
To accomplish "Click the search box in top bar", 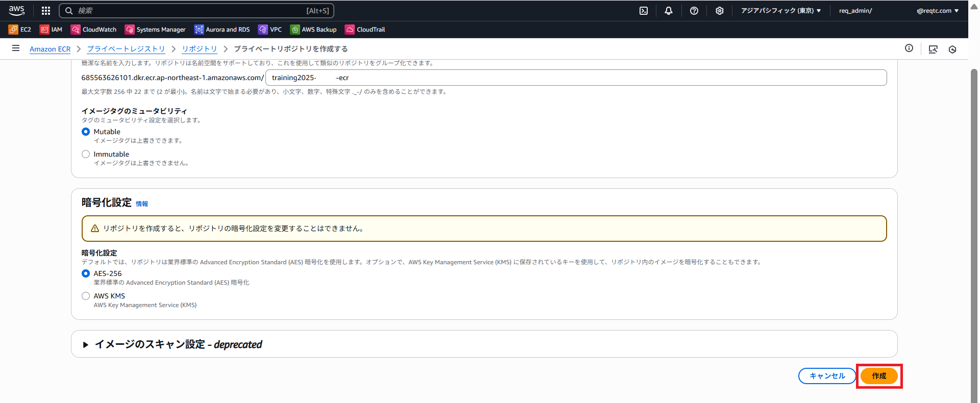I will 197,11.
